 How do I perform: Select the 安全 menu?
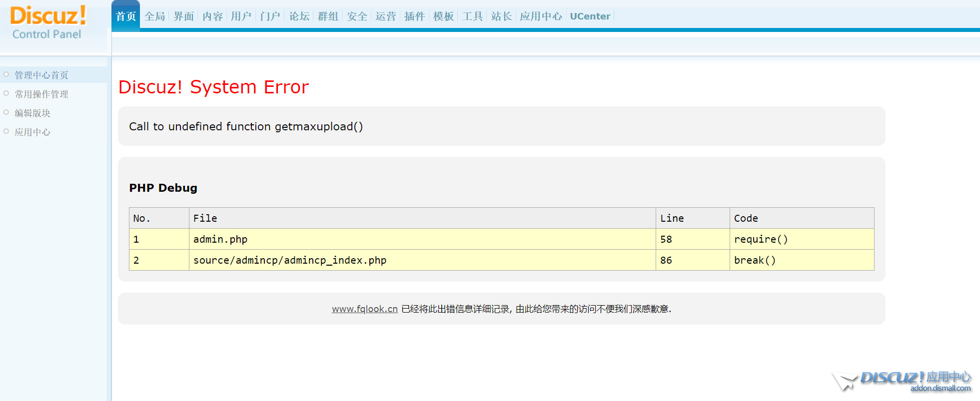pos(357,16)
